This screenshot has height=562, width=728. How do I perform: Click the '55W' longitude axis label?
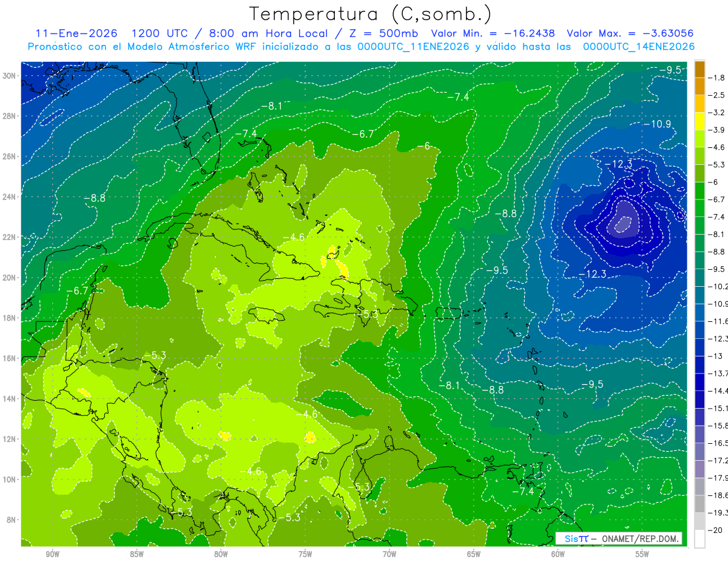click(x=642, y=554)
